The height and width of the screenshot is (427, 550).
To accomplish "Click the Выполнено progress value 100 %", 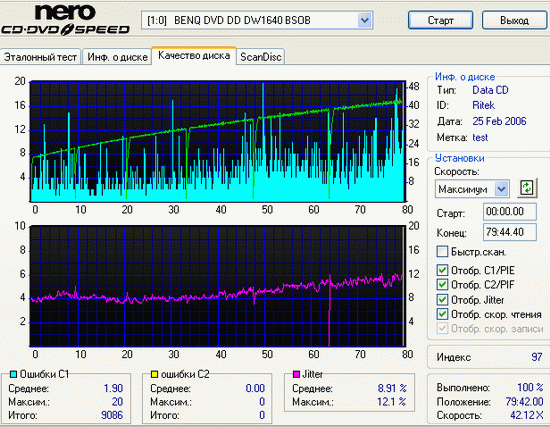I will pos(530,387).
